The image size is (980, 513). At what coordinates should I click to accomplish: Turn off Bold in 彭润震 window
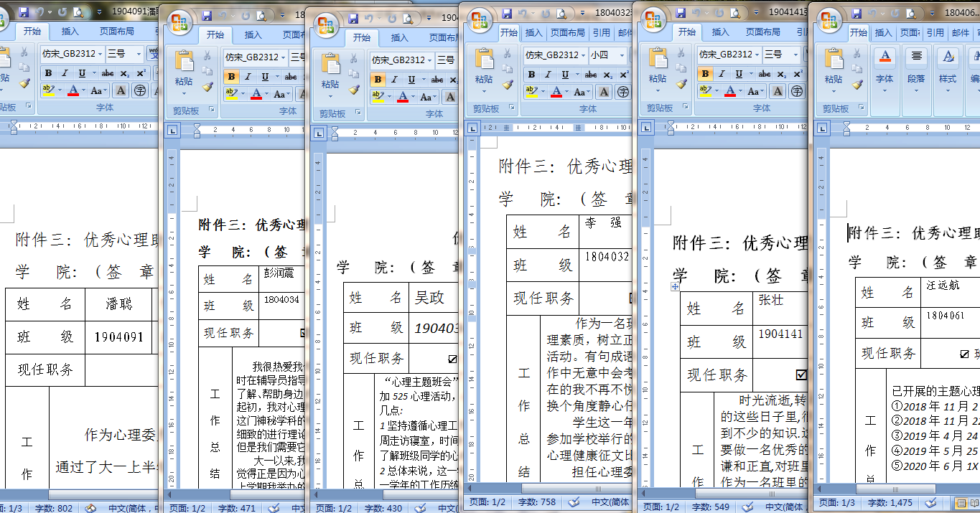coord(231,77)
